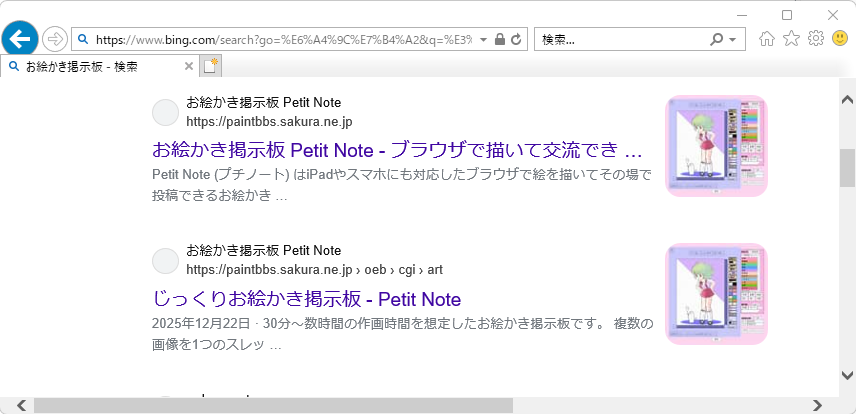Maximize the browser window
The image size is (856, 414).
point(787,15)
